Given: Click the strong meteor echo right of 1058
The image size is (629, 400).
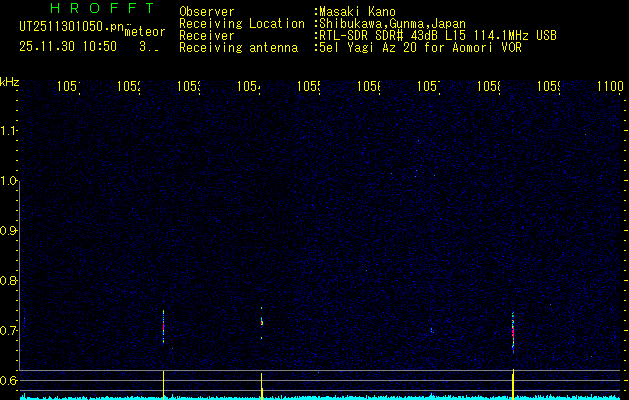Looking at the screenshot, I should coord(513,332).
